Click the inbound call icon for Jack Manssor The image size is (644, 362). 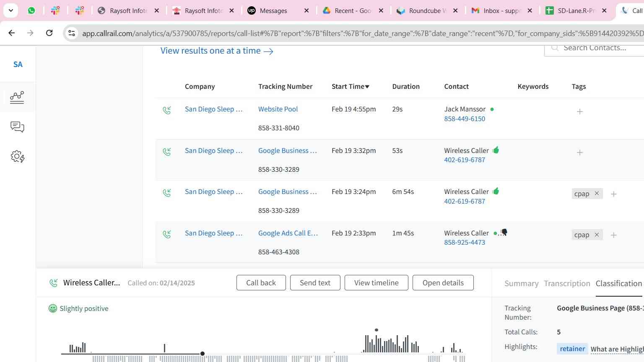click(x=167, y=110)
